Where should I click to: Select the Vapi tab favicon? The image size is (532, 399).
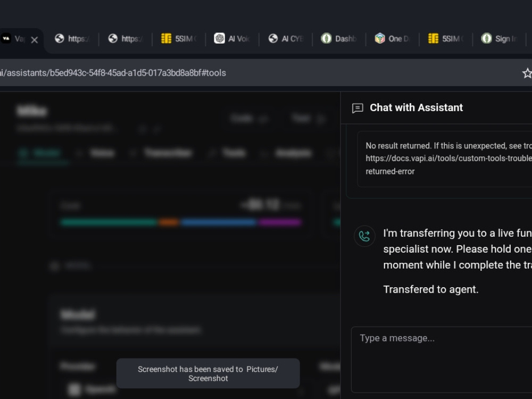pyautogui.click(x=6, y=39)
